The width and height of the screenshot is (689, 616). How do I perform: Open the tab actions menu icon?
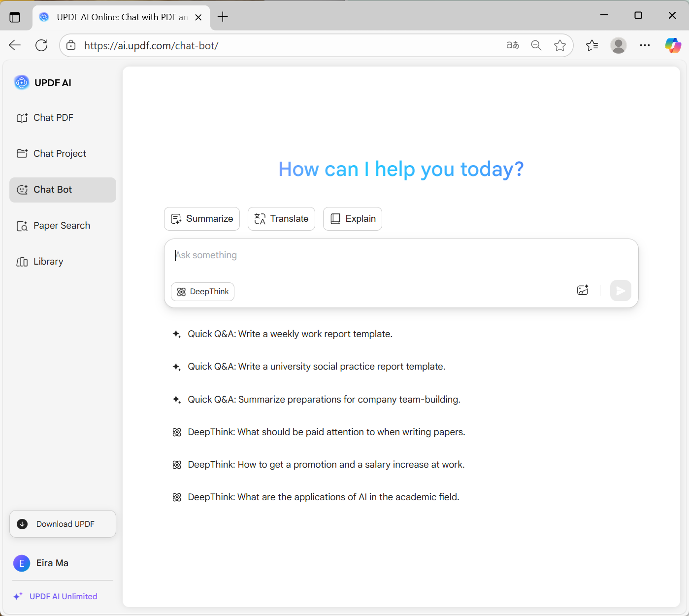pyautogui.click(x=15, y=17)
